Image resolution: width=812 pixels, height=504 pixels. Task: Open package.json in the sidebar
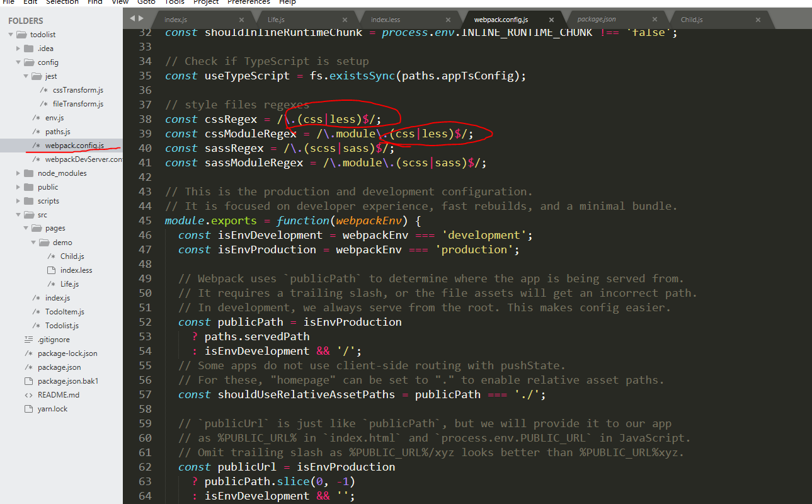59,367
